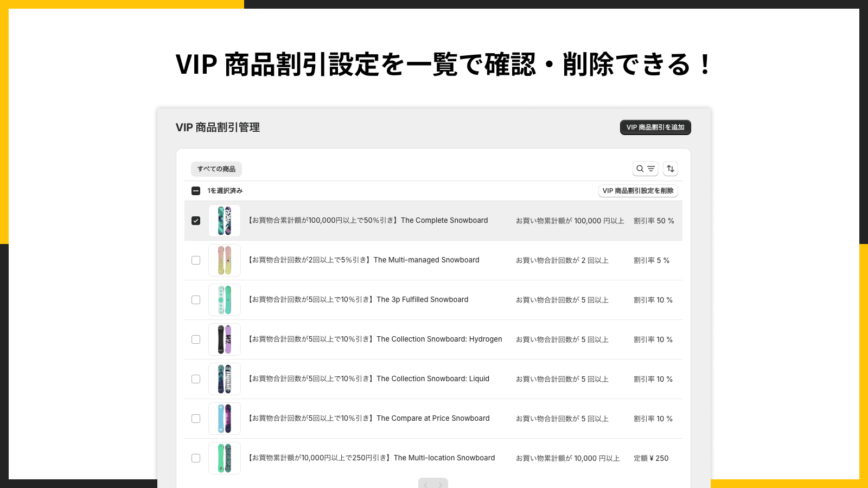Go to previous page with left chevron

426,484
